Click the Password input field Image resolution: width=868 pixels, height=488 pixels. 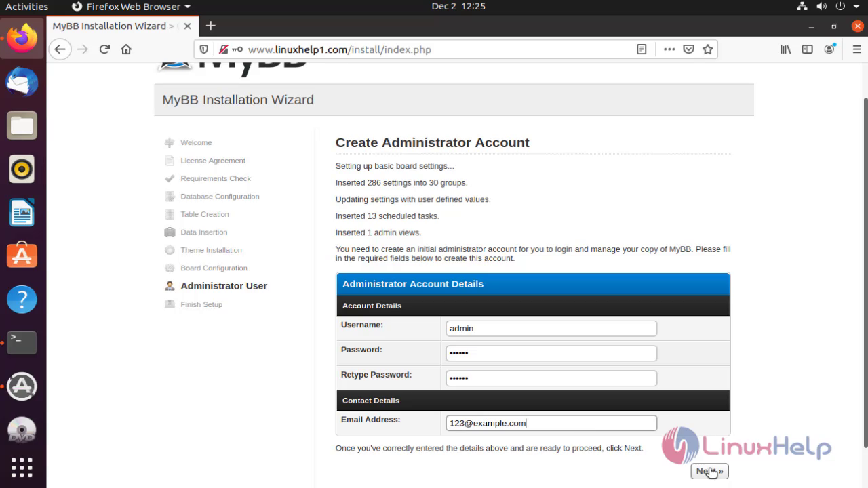tap(551, 353)
